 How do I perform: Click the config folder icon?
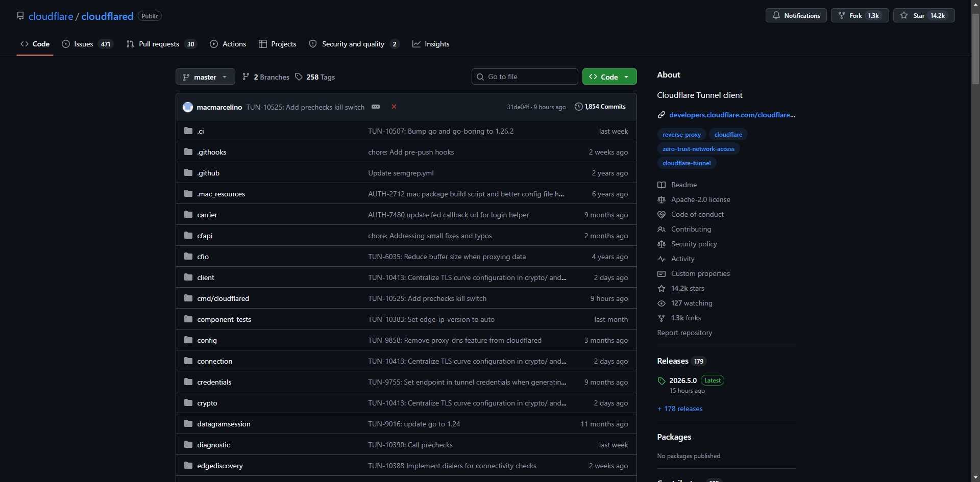tap(188, 340)
